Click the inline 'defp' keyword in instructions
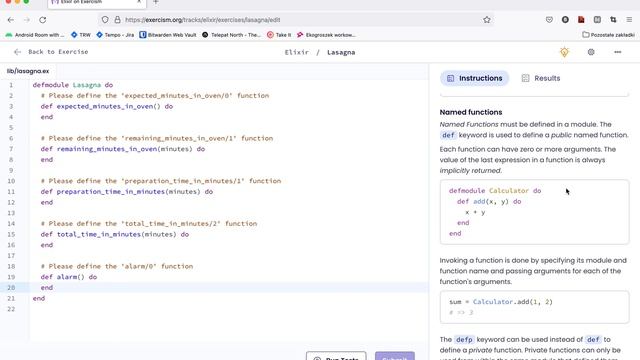Image resolution: width=640 pixels, height=360 pixels. click(x=464, y=340)
